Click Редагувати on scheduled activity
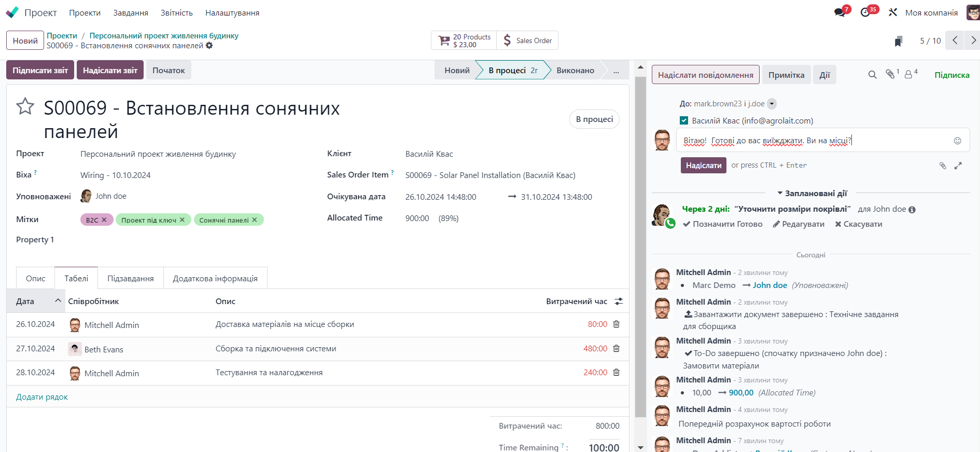The width and height of the screenshot is (980, 452). pos(799,224)
